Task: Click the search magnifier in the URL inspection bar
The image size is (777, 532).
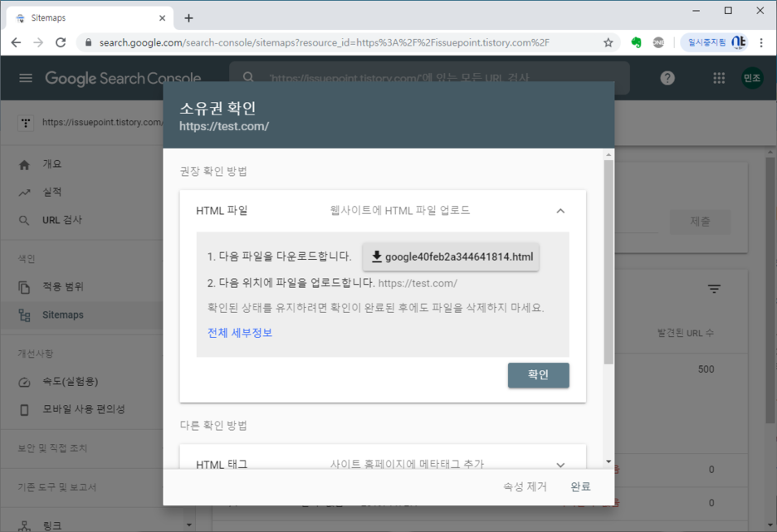Action: [x=248, y=77]
